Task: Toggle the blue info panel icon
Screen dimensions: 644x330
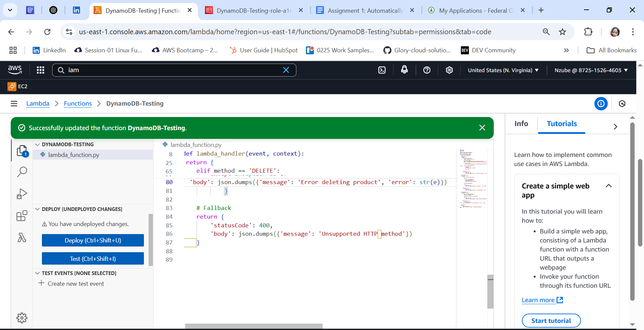Action: click(x=601, y=104)
